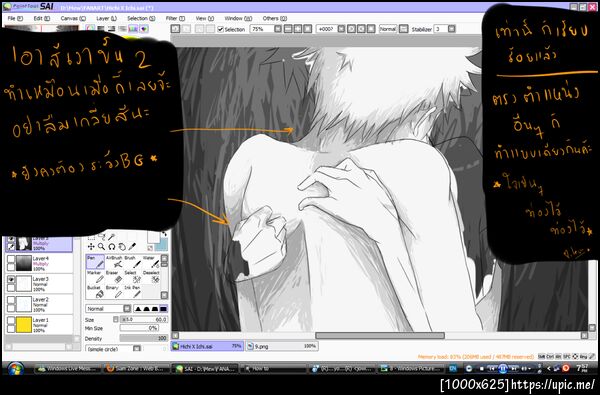Choose the Deselect brush tool
The image size is (600, 395).
coord(151,277)
